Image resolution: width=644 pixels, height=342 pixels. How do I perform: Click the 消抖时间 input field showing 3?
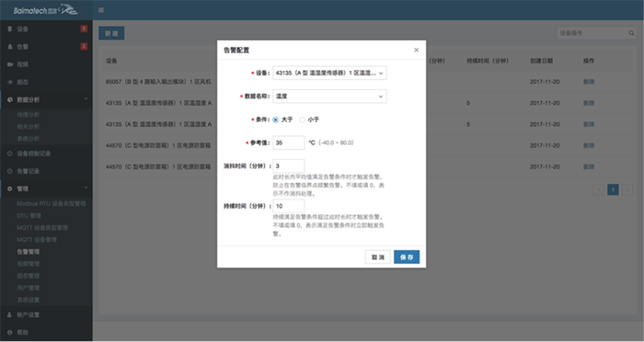pos(289,166)
